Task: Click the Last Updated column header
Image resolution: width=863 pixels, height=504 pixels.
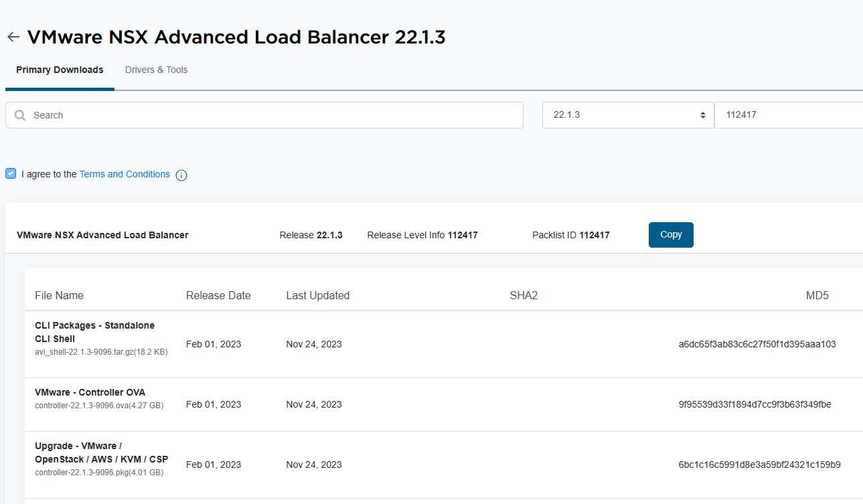Action: point(318,295)
